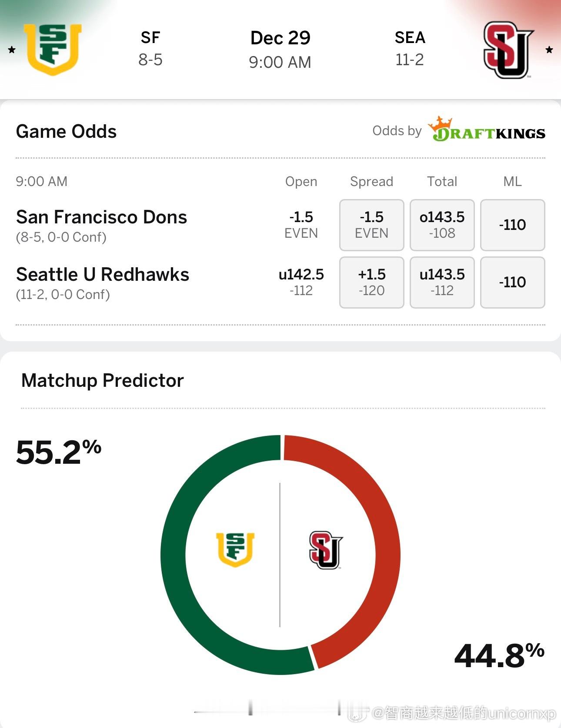Open Seattle U Redhawks team page

pos(103,275)
